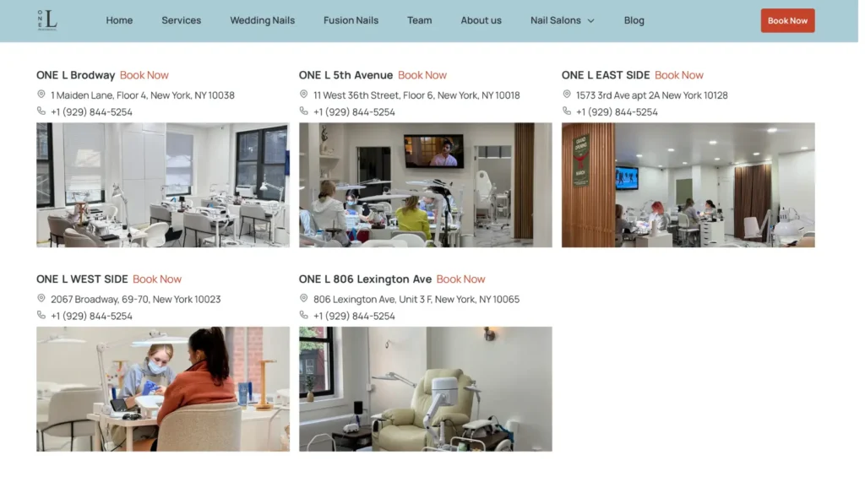865x504 pixels.
Task: Click phone icon under ONE L EAST SIDE
Action: (567, 111)
